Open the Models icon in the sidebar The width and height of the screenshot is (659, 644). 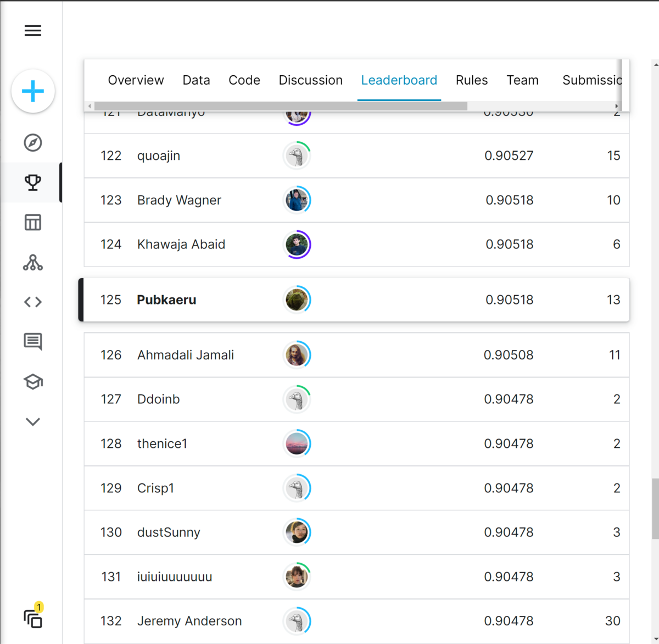[32, 263]
